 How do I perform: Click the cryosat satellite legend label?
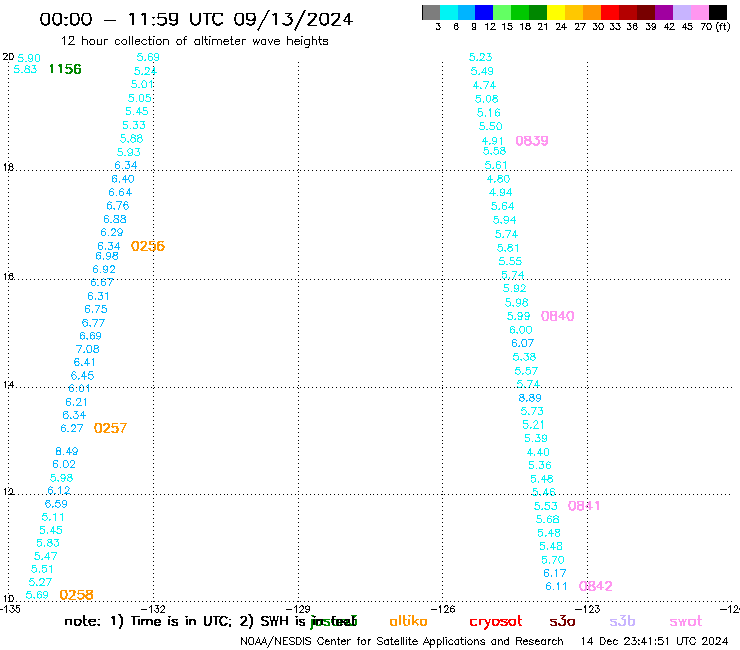pyautogui.click(x=496, y=621)
